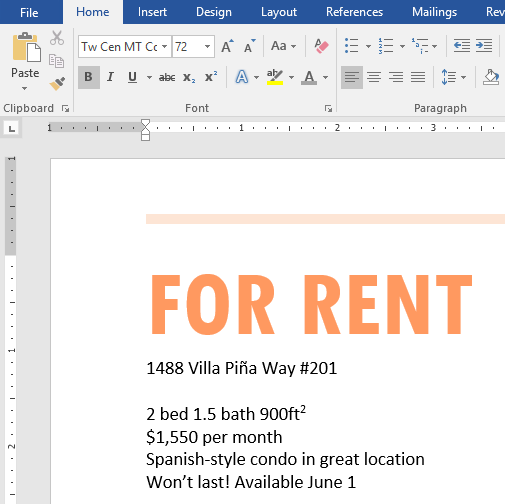Expand the font size dropdown
Image resolution: width=505 pixels, height=504 pixels.
[207, 46]
